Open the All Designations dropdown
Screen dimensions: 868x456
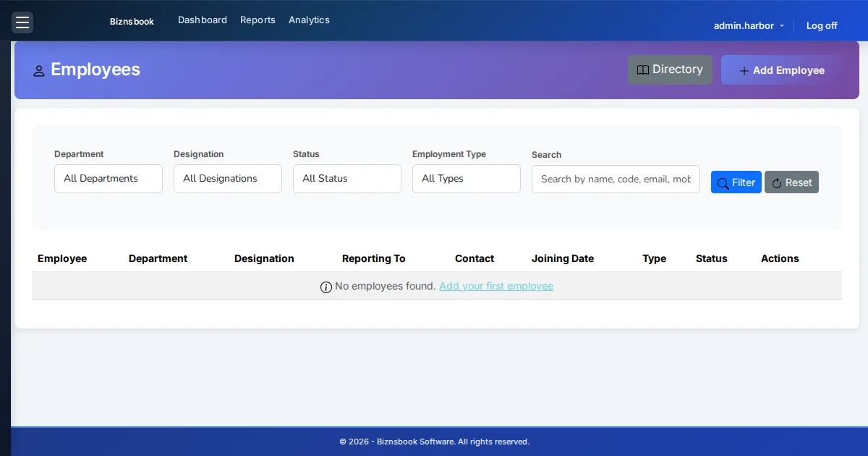coord(228,179)
